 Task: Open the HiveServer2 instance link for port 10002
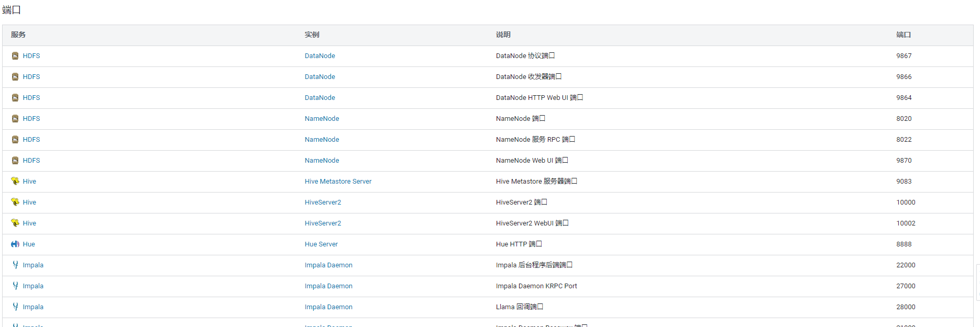323,223
